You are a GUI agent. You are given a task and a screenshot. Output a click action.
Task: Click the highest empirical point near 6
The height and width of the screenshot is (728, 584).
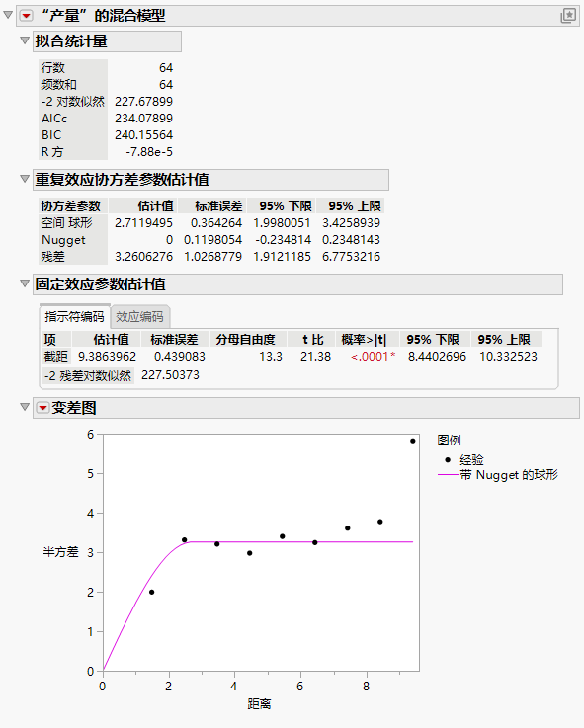tap(413, 441)
